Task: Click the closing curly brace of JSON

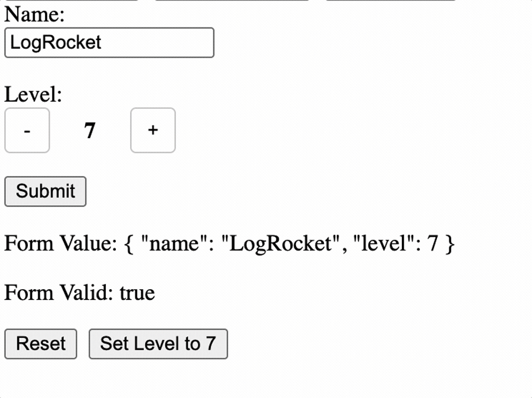Action: tap(449, 243)
